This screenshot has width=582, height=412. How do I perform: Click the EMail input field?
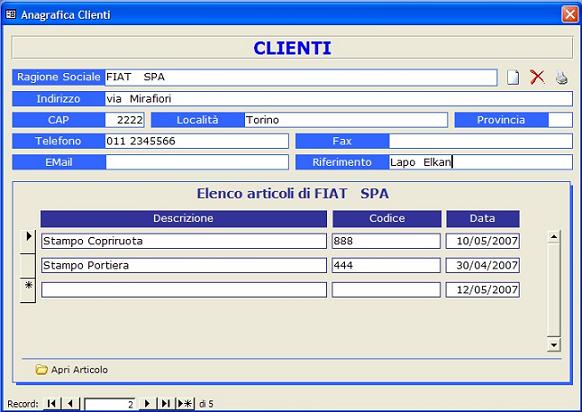click(197, 162)
